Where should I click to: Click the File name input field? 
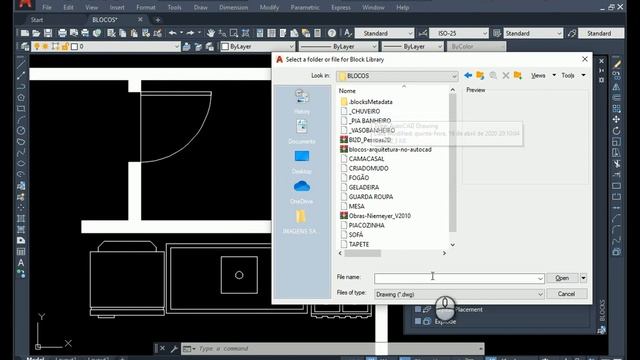coord(459,278)
